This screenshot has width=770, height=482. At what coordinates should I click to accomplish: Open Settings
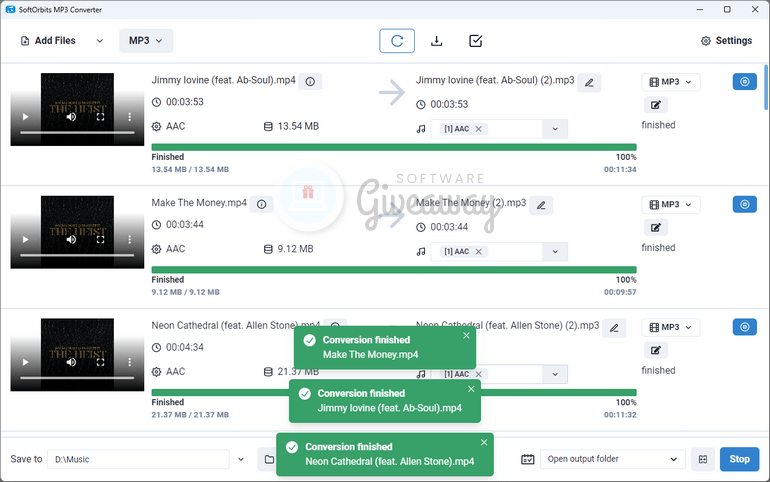point(726,41)
